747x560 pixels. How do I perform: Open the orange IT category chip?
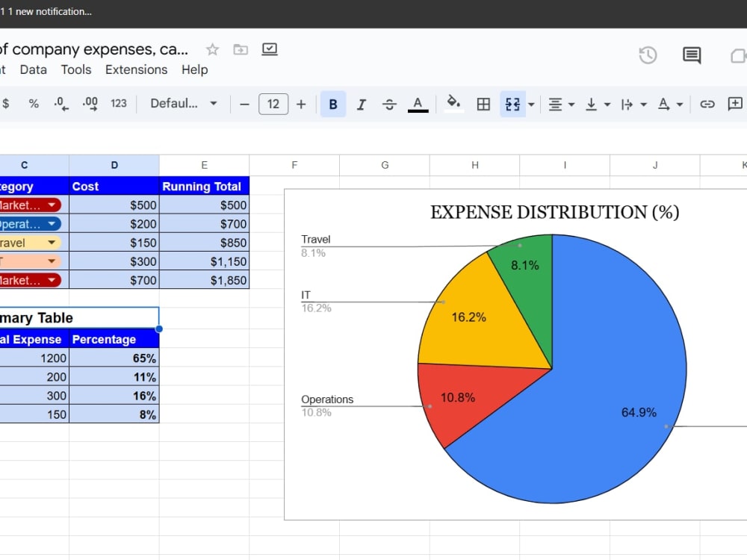click(31, 261)
